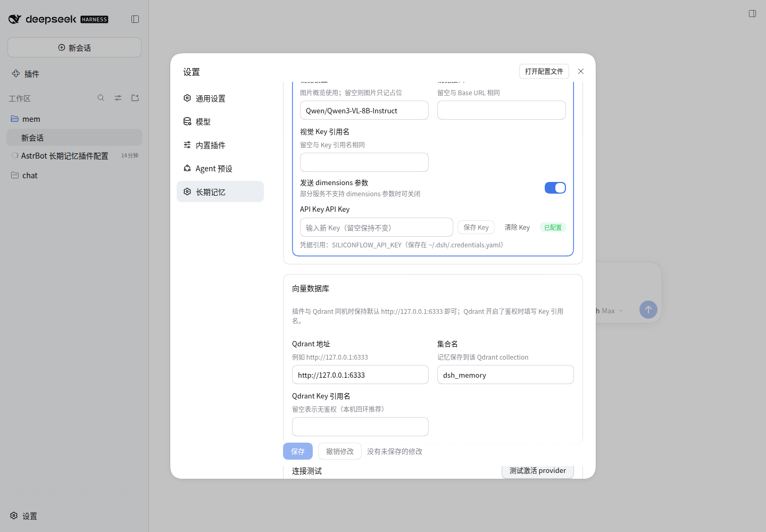The image size is (766, 532).
Task: Click 打开配置文件 button
Action: (544, 71)
